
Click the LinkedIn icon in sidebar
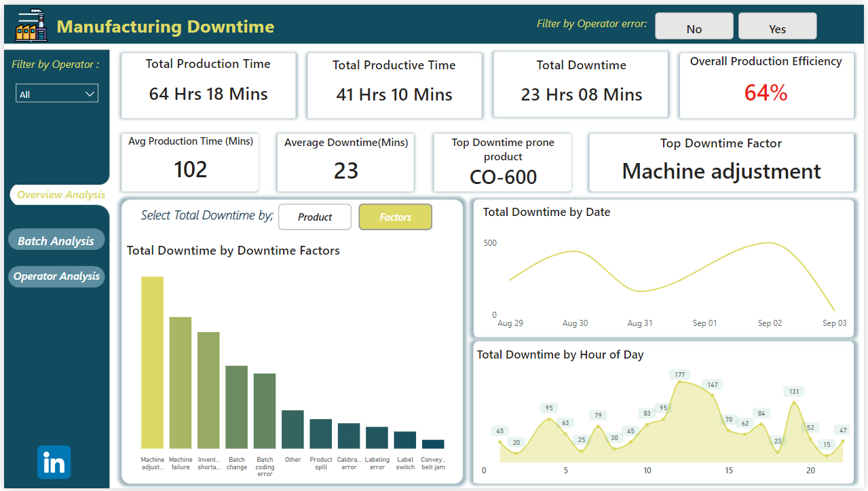(54, 462)
